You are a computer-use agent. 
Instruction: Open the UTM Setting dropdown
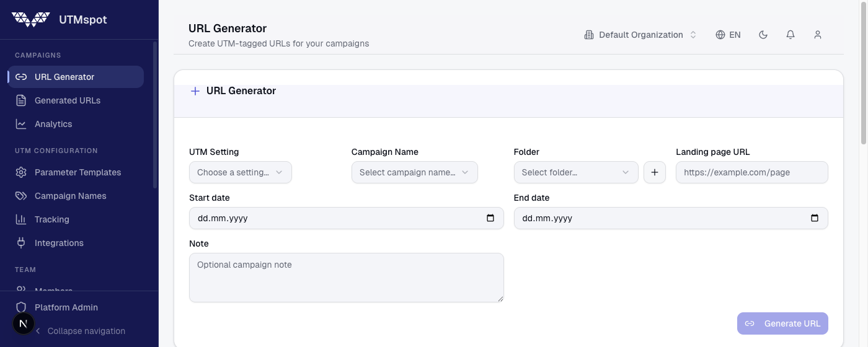pyautogui.click(x=240, y=172)
